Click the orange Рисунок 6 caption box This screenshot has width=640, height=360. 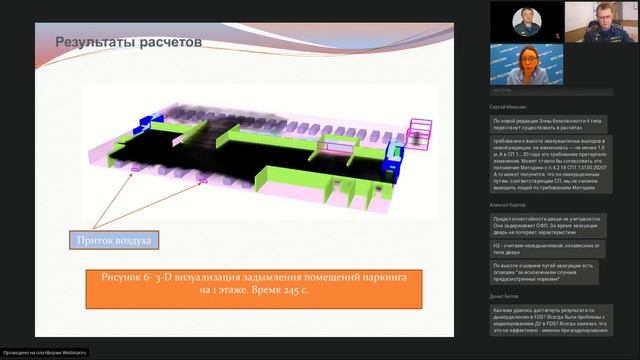pos(254,289)
